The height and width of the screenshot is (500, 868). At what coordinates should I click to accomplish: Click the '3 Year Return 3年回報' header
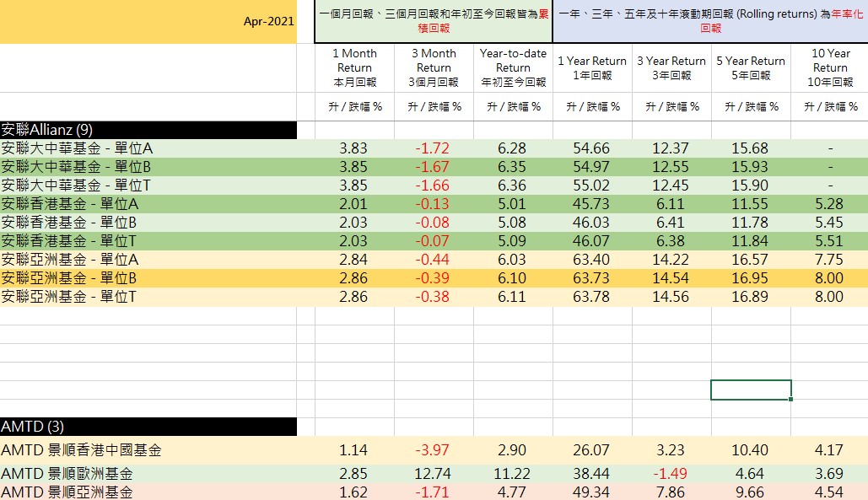pyautogui.click(x=671, y=68)
